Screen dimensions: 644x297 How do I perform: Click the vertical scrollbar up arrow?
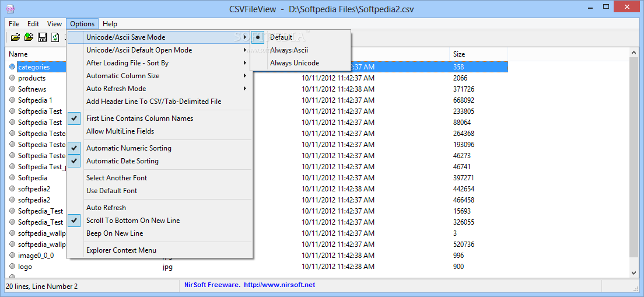point(633,53)
